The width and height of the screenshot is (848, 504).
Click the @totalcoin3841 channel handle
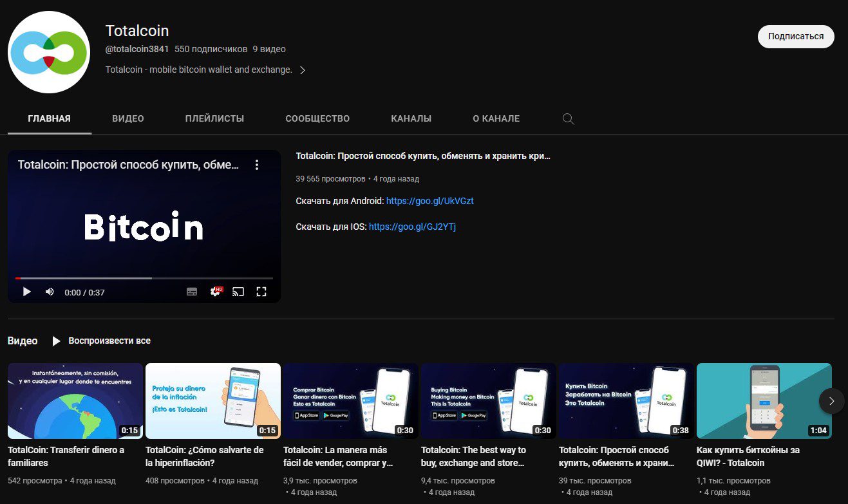[x=137, y=49]
